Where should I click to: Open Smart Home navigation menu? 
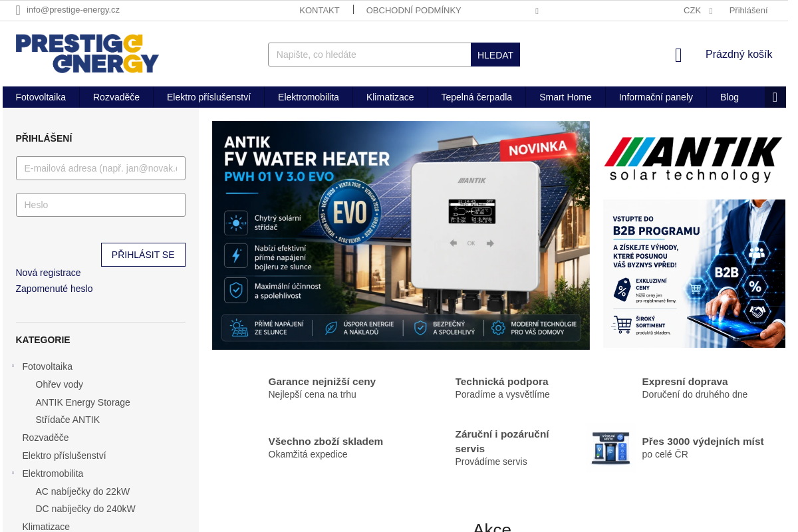pos(565,97)
